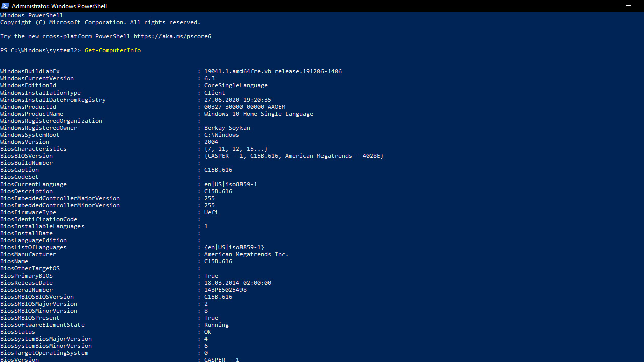Image resolution: width=644 pixels, height=362 pixels.
Task: Click the BiosBIOSVersion value with CASPER
Action: pos(294,156)
